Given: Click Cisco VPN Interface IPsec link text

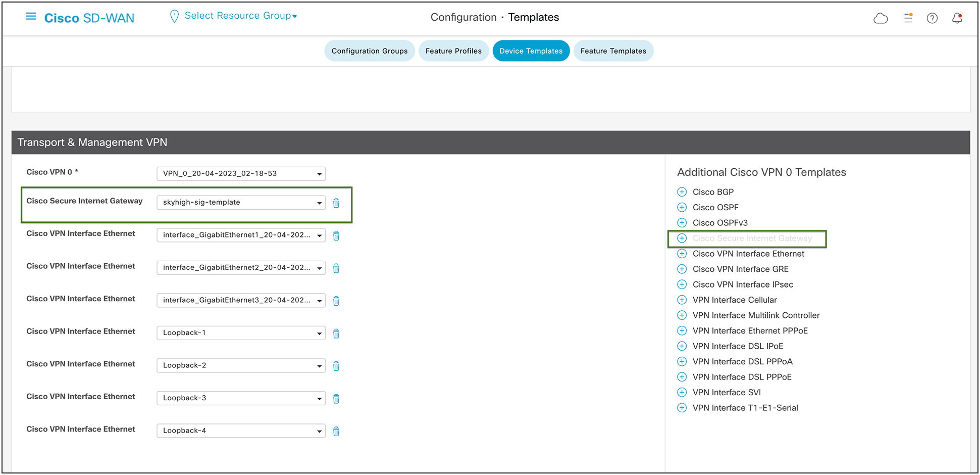Looking at the screenshot, I should pos(743,284).
